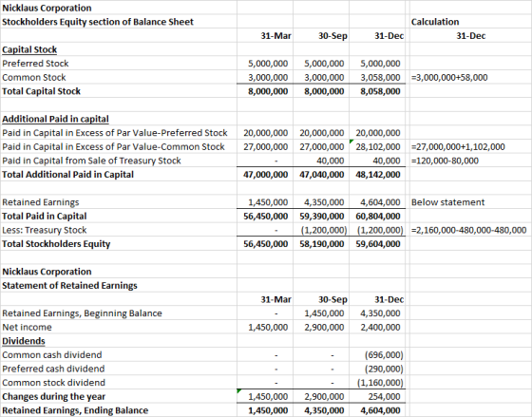Select the 'Calculation' header cell
Image resolution: width=532 pixels, height=417 pixels.
click(435, 22)
